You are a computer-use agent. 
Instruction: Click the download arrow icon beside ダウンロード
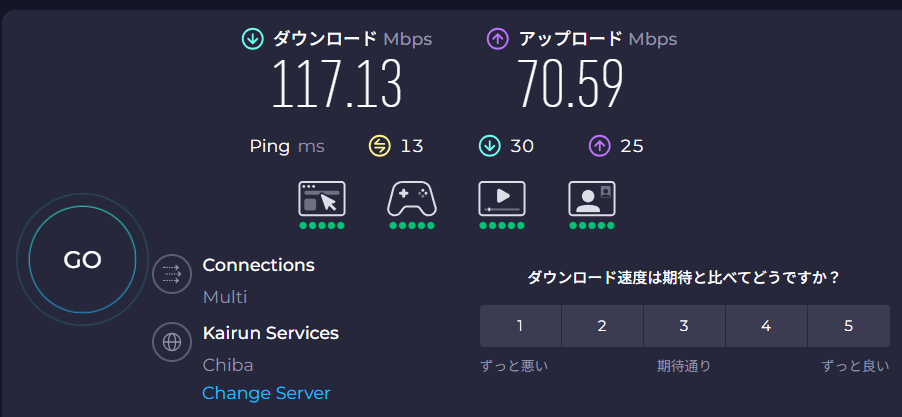pyautogui.click(x=252, y=39)
